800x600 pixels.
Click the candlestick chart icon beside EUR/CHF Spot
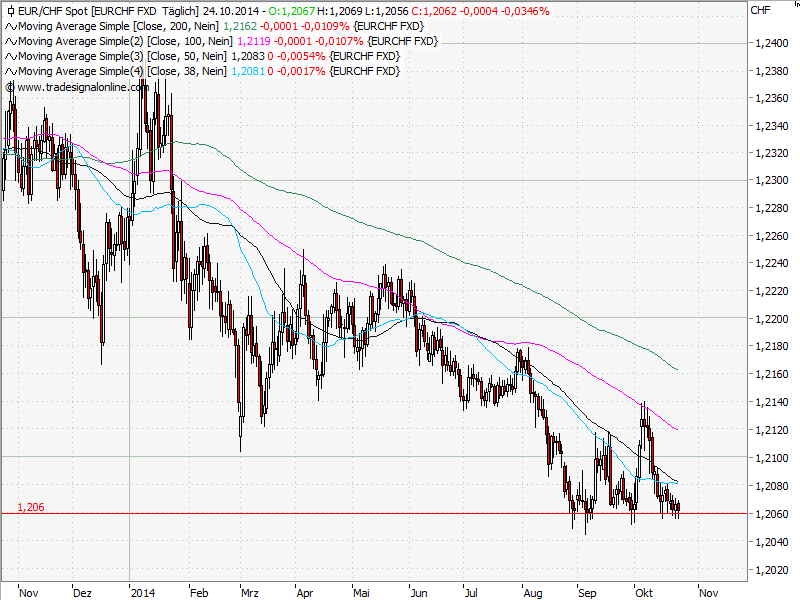(x=9, y=12)
